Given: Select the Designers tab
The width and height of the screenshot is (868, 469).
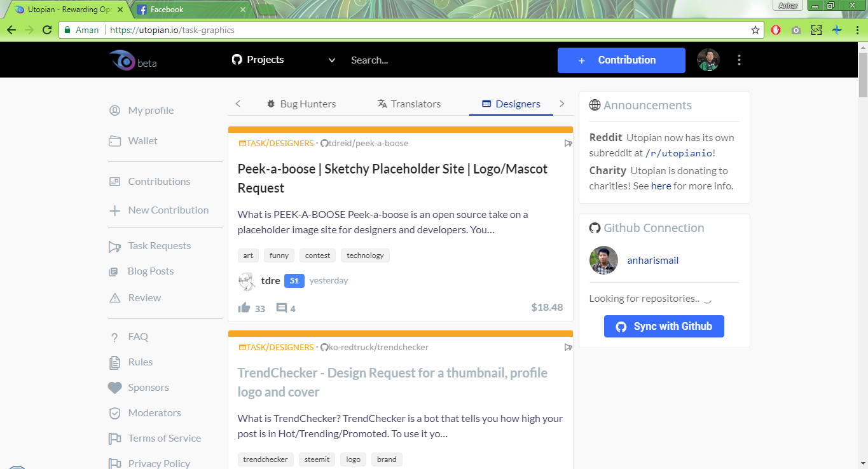Looking at the screenshot, I should coord(511,104).
